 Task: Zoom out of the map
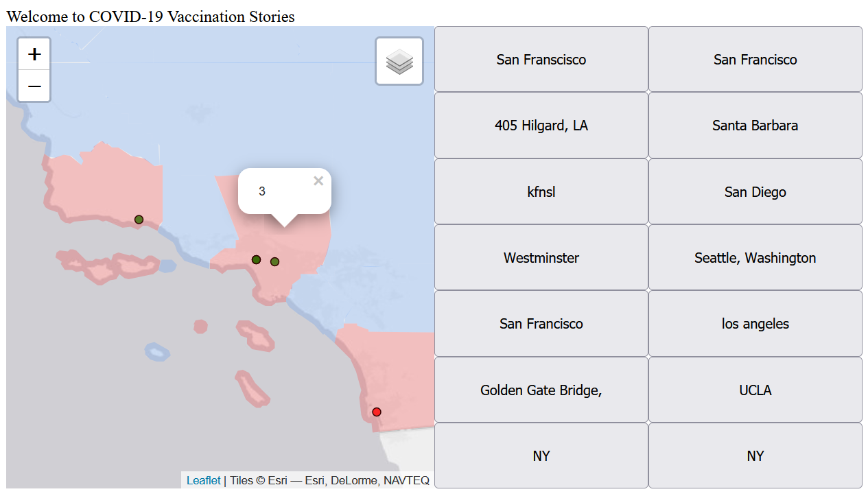click(x=34, y=86)
